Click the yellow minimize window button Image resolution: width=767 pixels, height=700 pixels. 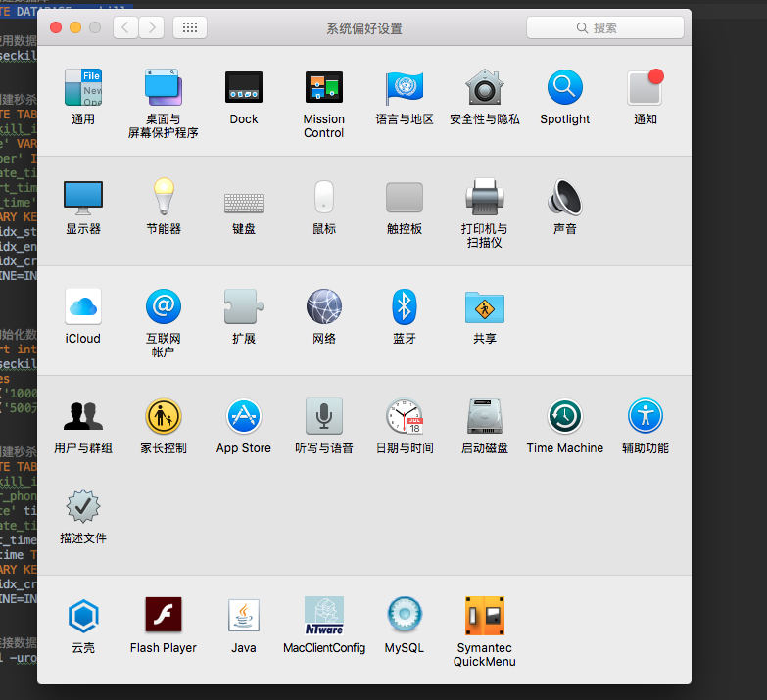(x=75, y=27)
